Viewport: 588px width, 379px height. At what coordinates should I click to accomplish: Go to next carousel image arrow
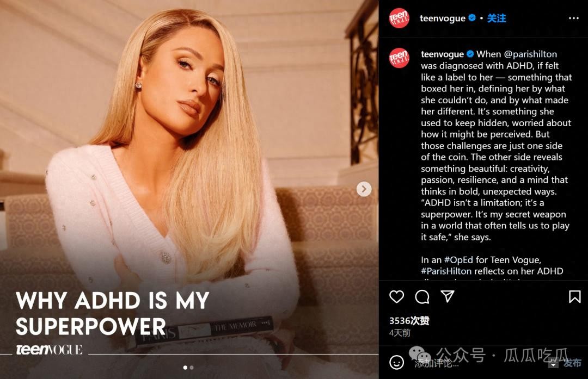coord(364,189)
